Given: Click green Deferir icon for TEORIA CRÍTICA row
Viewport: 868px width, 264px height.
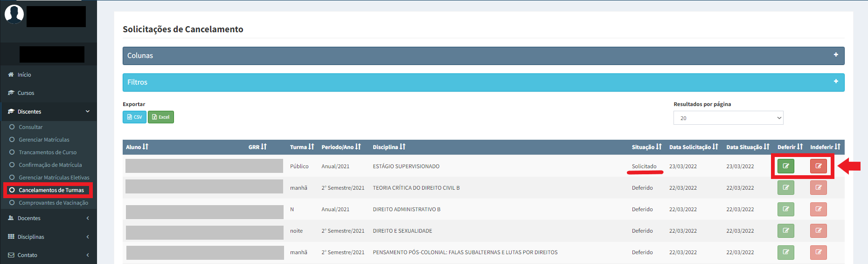Looking at the screenshot, I should tap(785, 188).
